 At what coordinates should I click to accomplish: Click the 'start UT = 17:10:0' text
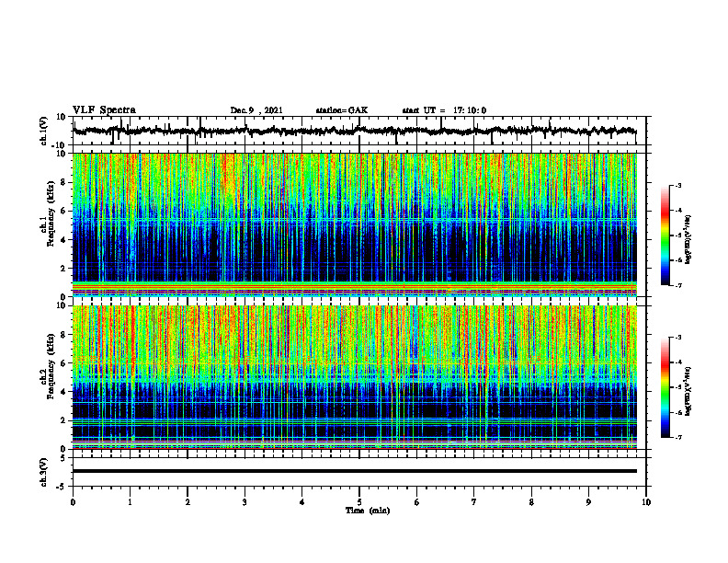[444, 110]
